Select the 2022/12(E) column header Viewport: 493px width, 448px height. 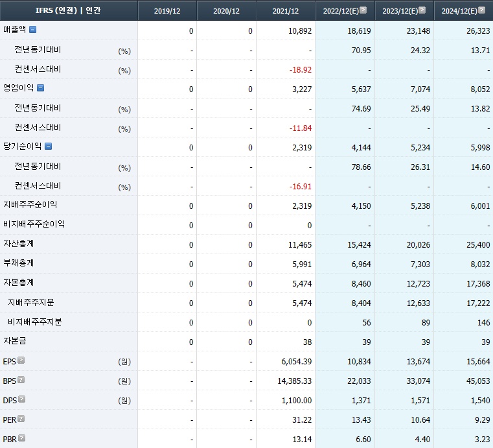coord(341,11)
